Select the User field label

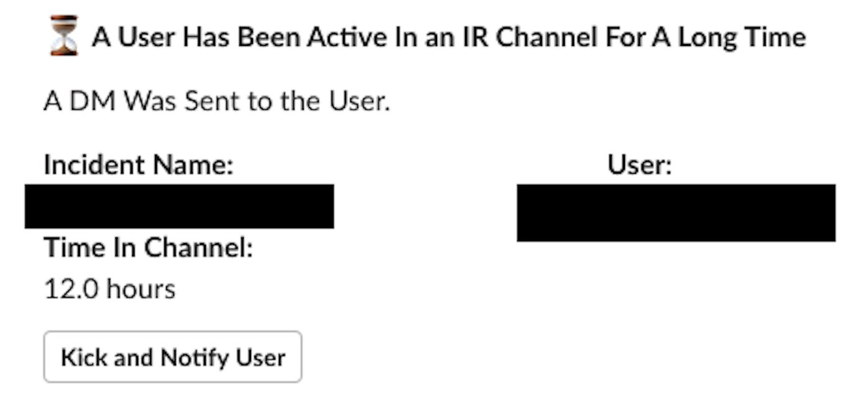point(639,166)
